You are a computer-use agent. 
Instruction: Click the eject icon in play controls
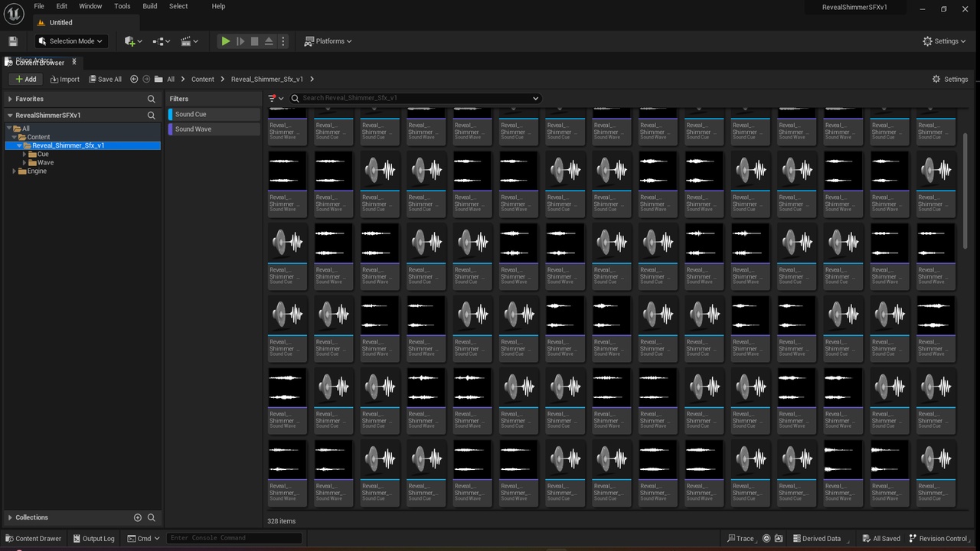pos(269,41)
